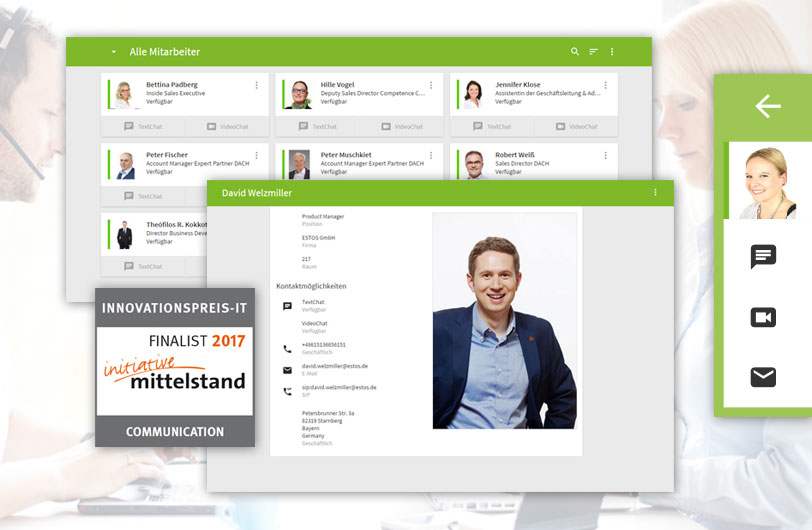Start VideoChat with Hille Vogel
This screenshot has height=530, width=812.
pos(402,126)
